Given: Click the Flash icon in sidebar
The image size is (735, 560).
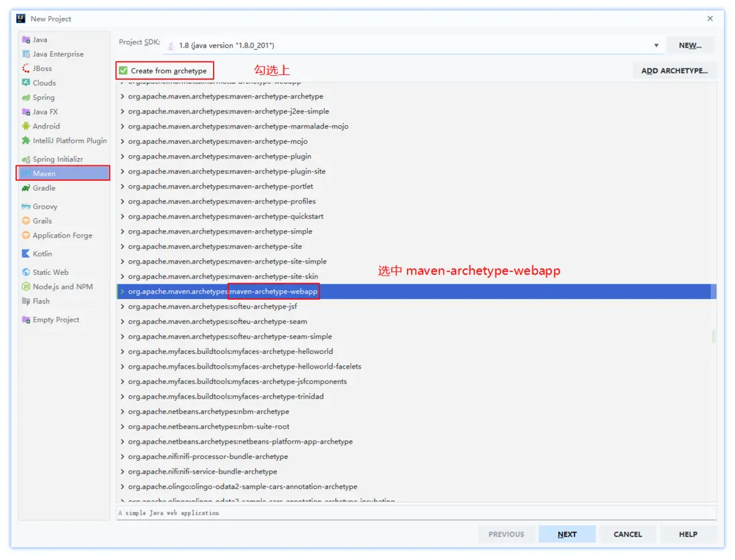Looking at the screenshot, I should pyautogui.click(x=26, y=301).
